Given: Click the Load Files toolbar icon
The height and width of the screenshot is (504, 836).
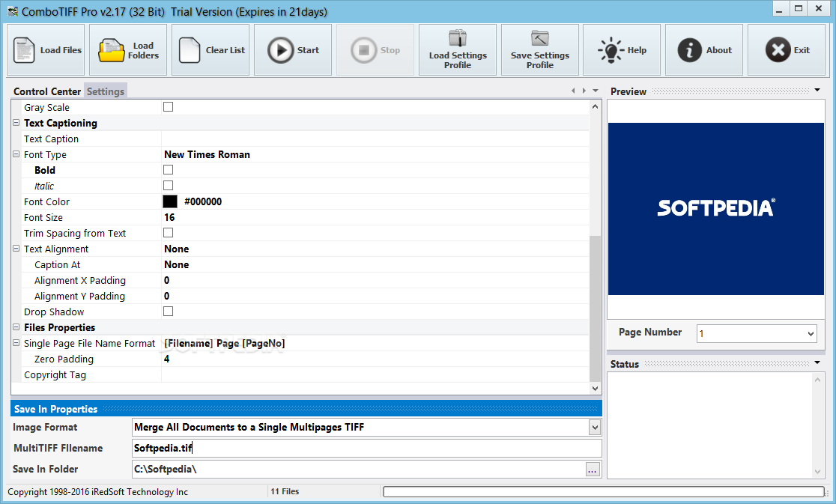Looking at the screenshot, I should click(x=46, y=50).
